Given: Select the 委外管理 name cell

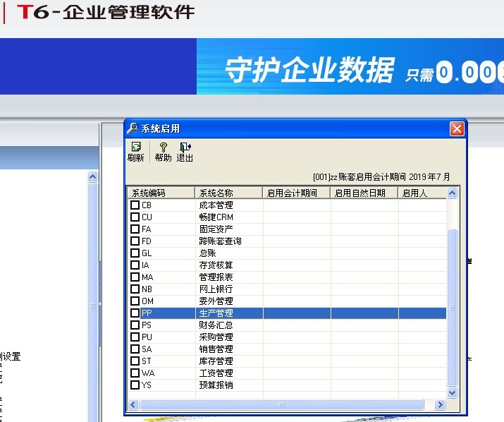Looking at the screenshot, I should click(x=229, y=301).
